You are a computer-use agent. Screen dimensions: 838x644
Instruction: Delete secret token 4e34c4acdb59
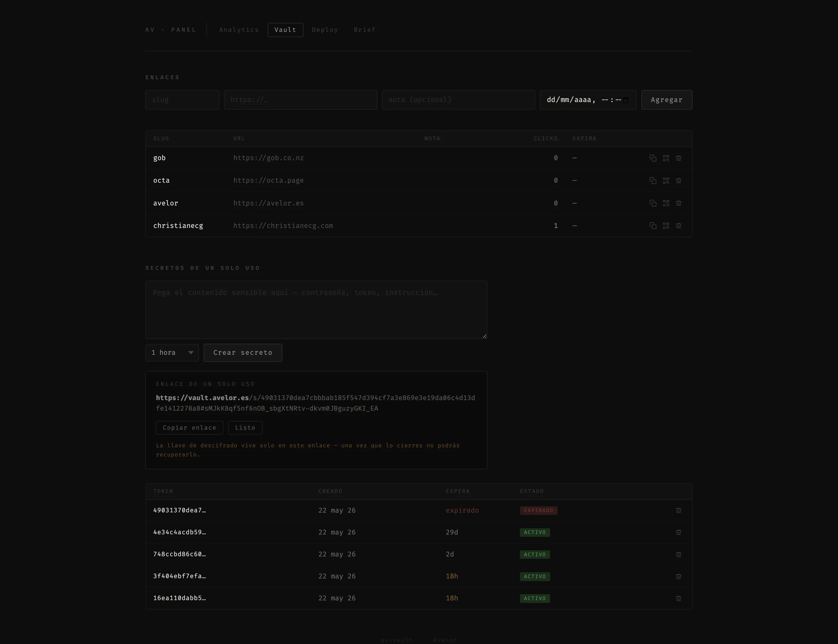coord(679,532)
